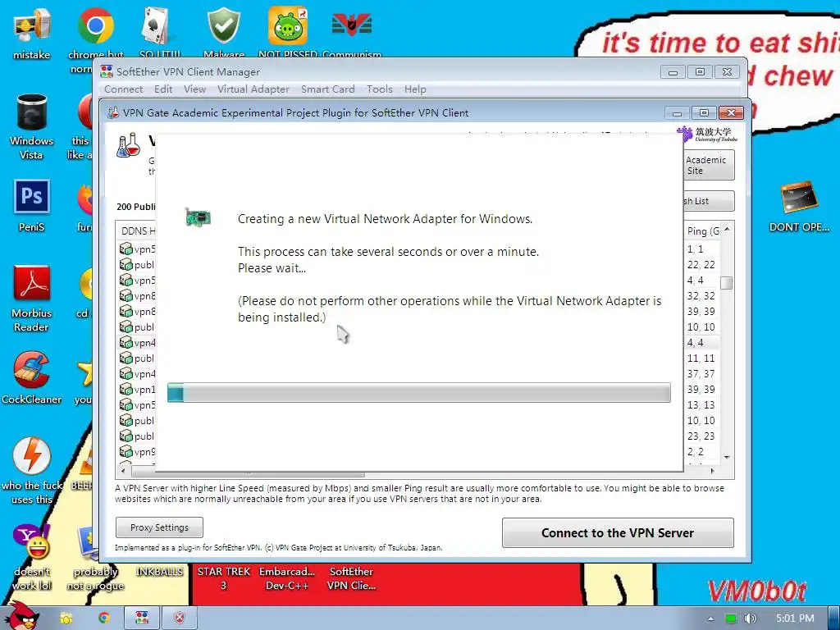Open the yellow pinned taskbar icon
This screenshot has height=630, width=840.
click(x=66, y=619)
